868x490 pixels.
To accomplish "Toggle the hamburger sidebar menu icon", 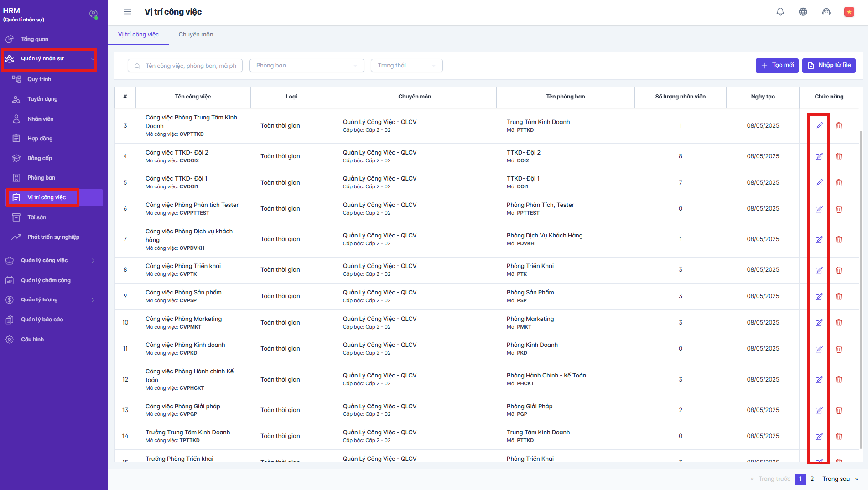I will (128, 12).
